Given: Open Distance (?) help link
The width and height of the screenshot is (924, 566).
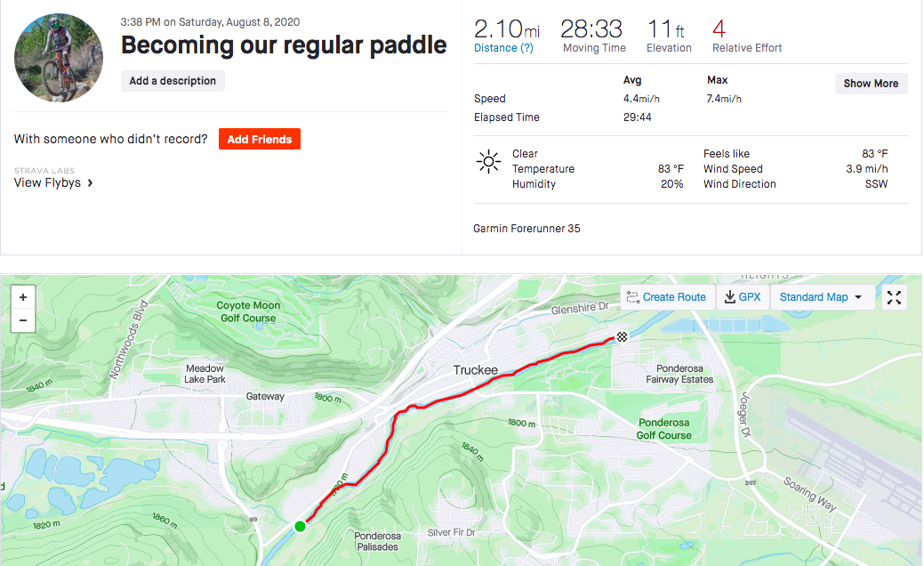Looking at the screenshot, I should 504,48.
